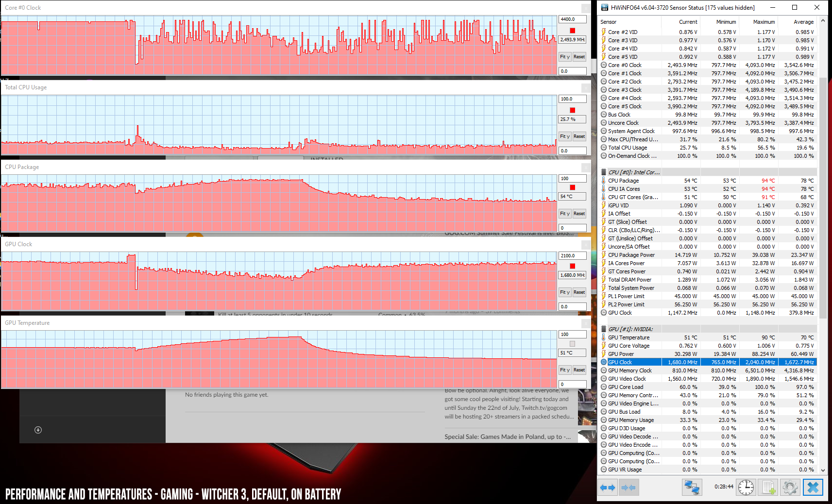Select the GPU Video Decode row

tap(708, 437)
